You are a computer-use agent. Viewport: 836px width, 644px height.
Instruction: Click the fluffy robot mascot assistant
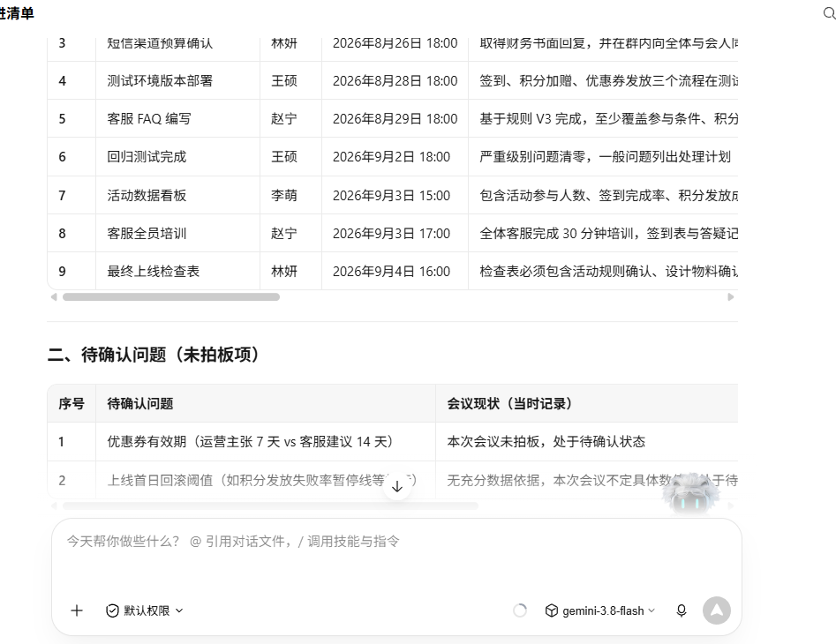point(690,494)
